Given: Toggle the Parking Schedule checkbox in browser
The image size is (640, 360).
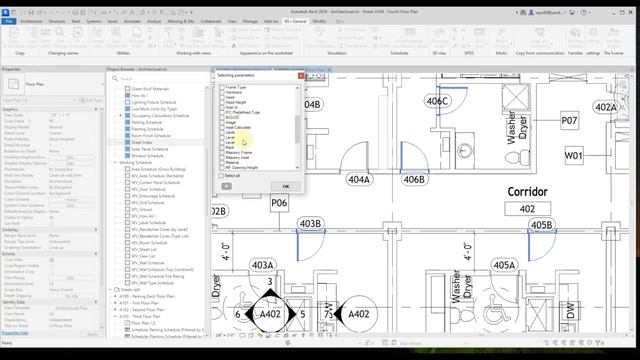Looking at the screenshot, I should coord(127,122).
